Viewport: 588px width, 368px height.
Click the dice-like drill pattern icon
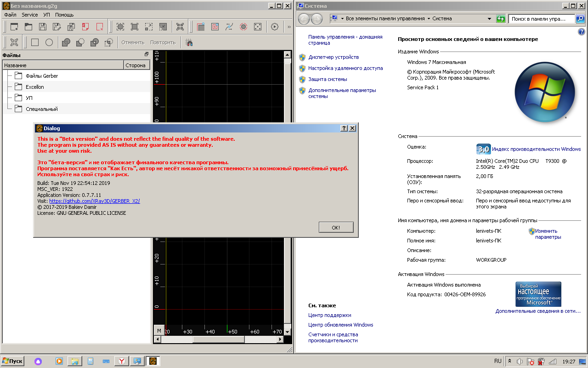[x=258, y=27]
